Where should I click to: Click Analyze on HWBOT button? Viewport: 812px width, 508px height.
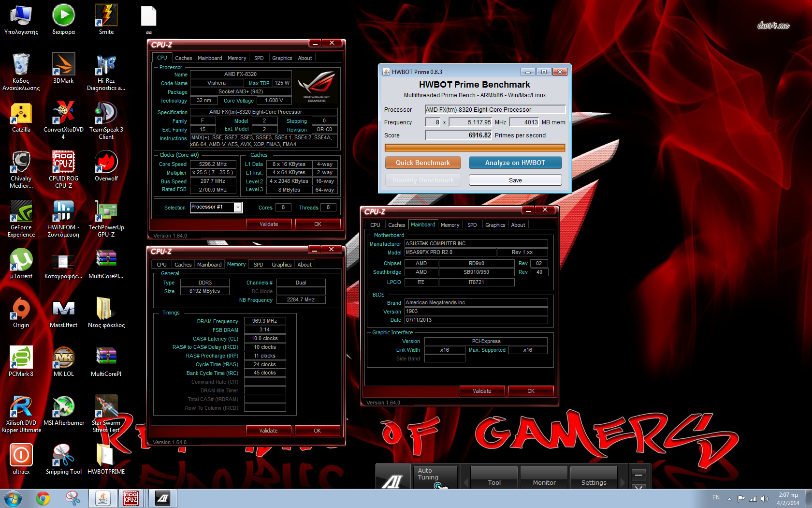click(515, 163)
